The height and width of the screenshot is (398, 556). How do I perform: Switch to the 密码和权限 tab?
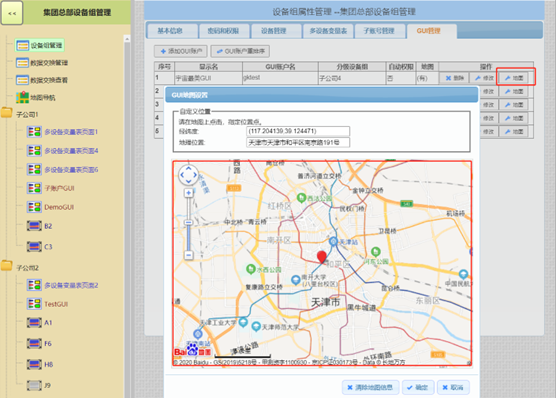223,31
